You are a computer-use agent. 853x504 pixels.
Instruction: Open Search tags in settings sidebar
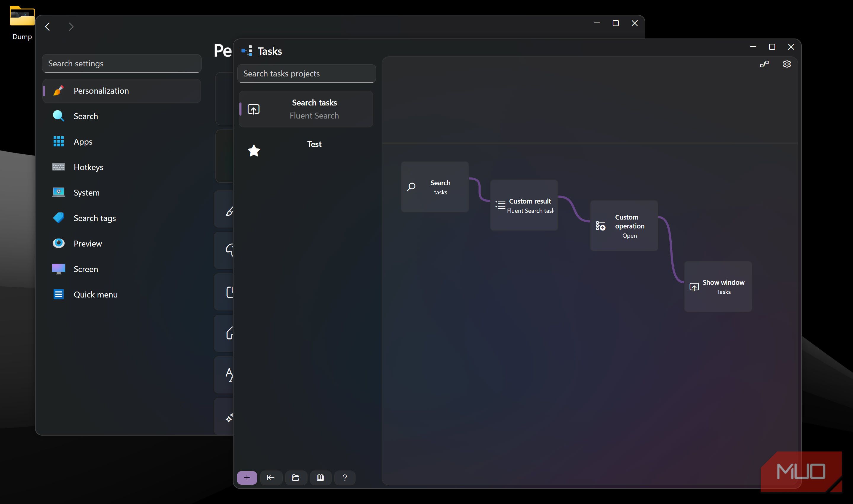click(x=121, y=218)
